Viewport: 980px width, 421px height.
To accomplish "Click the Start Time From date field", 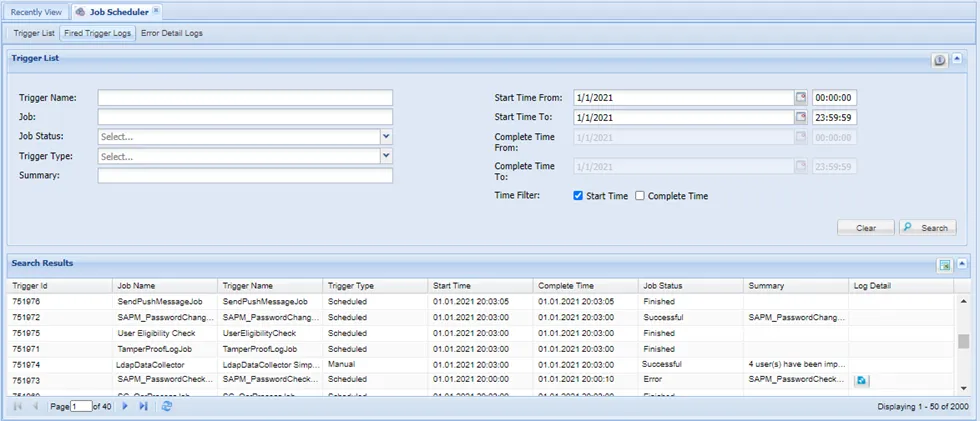I will [684, 97].
